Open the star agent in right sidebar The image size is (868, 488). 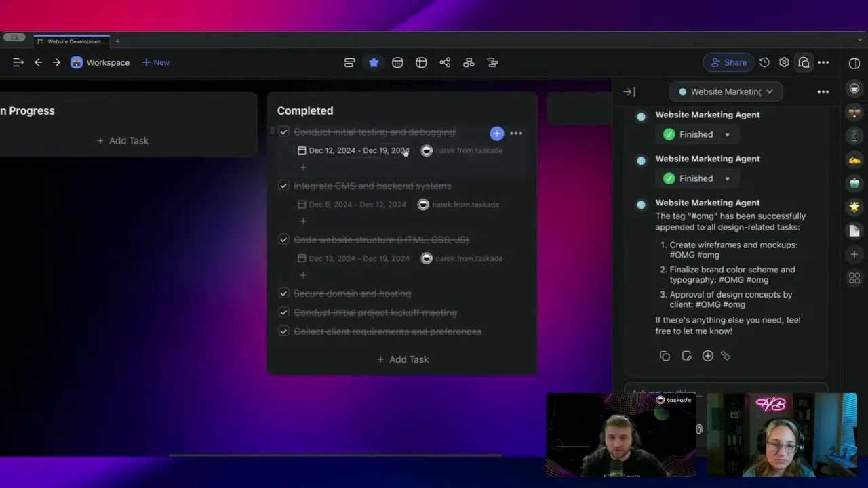(854, 207)
